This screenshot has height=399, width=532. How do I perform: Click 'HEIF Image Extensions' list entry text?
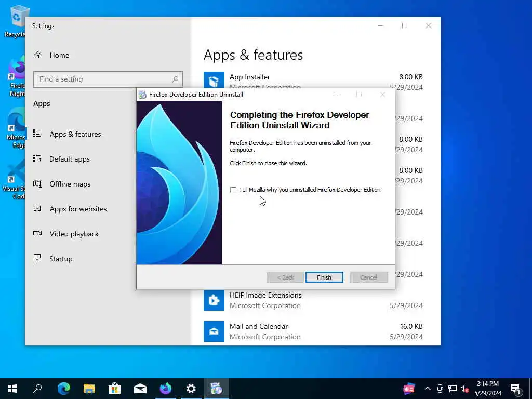[265, 295]
